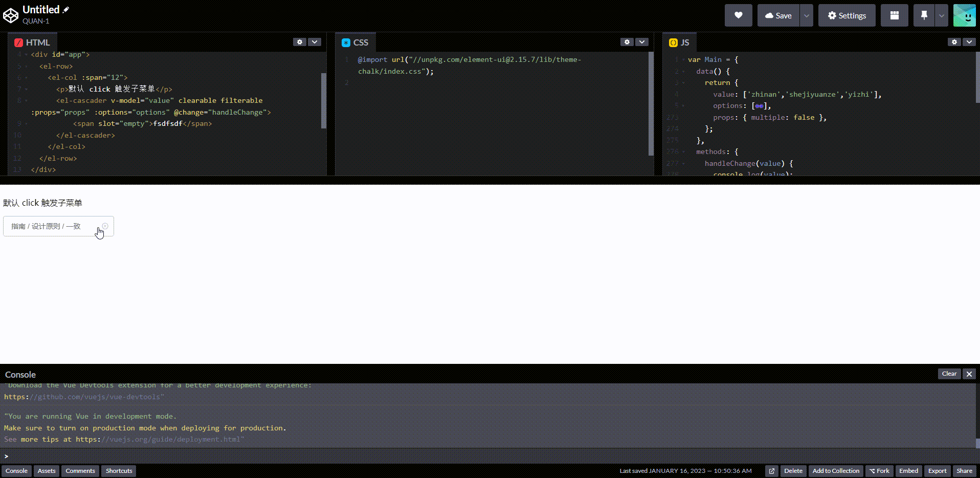Select the JS editor title tab
Image resolution: width=980 pixels, height=478 pixels.
pos(679,42)
